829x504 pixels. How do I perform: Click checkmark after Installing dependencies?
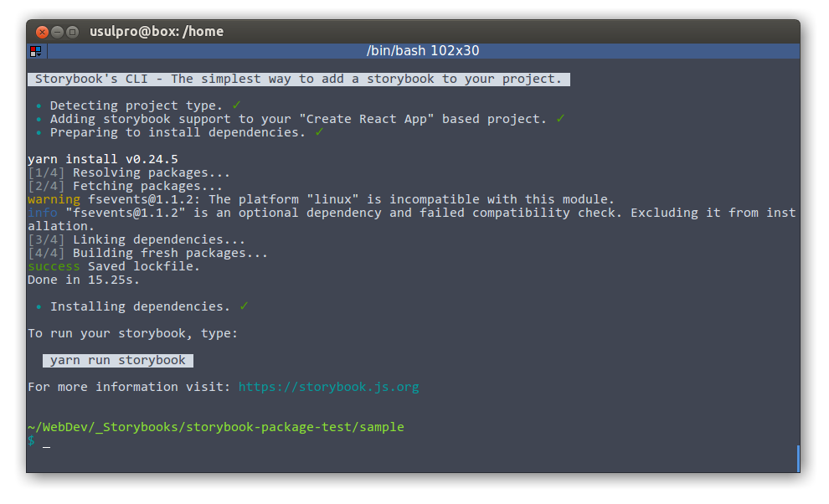(x=244, y=306)
